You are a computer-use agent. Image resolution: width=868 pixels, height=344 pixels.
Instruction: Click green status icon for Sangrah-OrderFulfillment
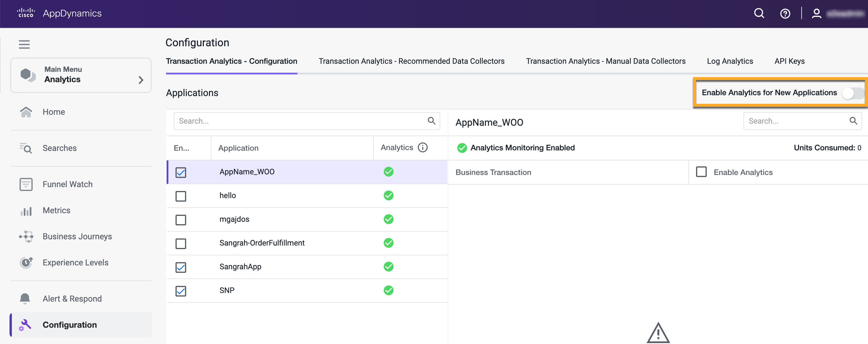tap(389, 243)
